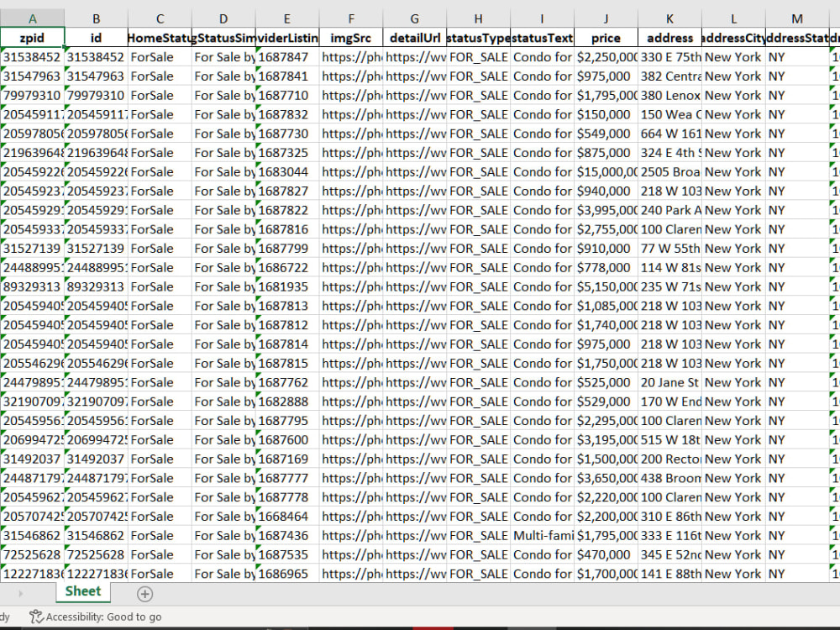Select id cell 89329313 in column B

(96, 286)
